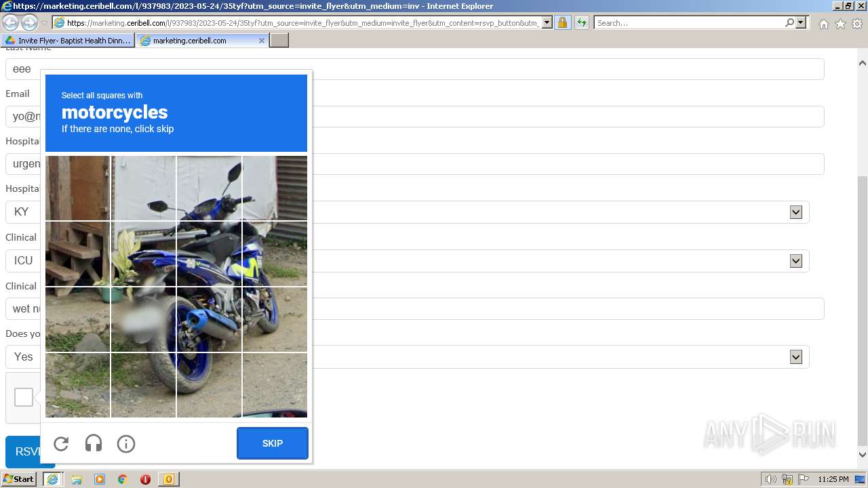Open the Outlook icon in taskbar
This screenshot has width=868, height=488.
tap(168, 479)
